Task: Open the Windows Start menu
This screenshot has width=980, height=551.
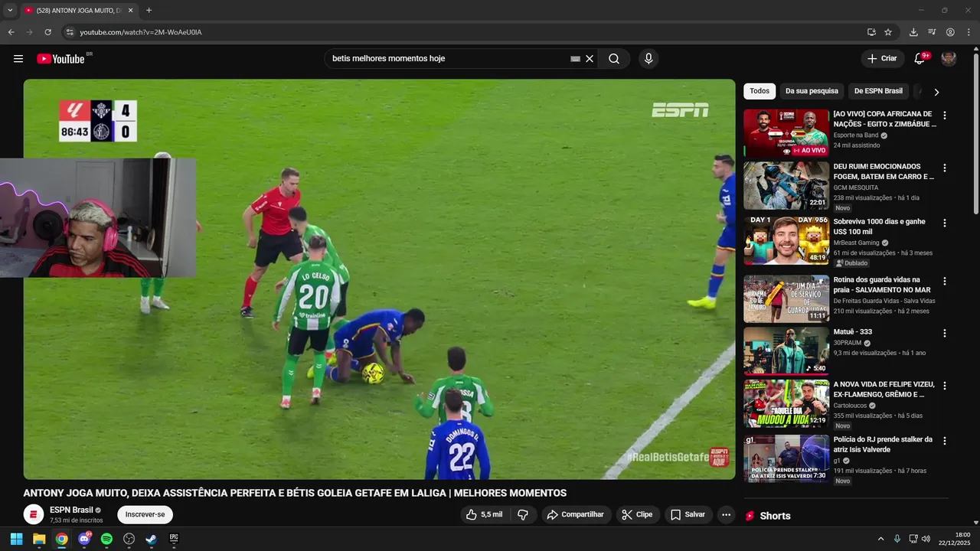Action: click(x=16, y=539)
